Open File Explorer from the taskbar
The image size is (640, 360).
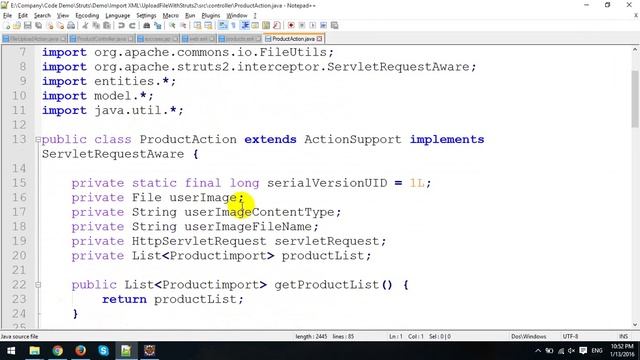point(34,351)
